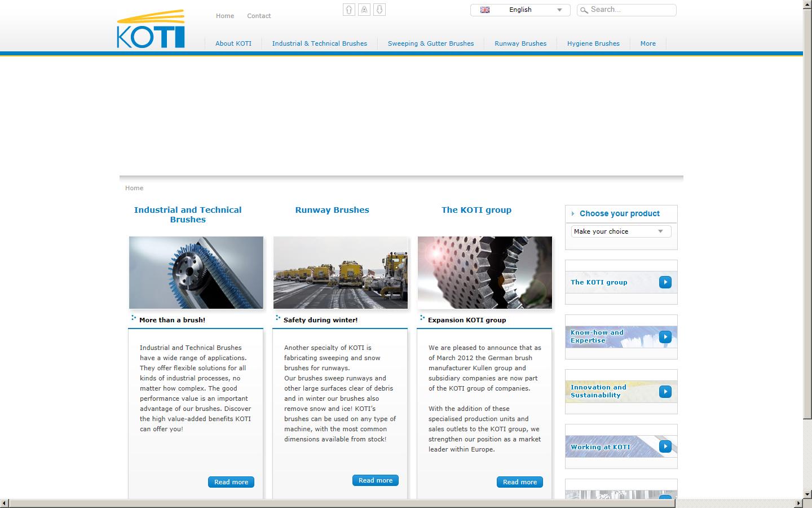Open the Industrial & Technical Brushes menu
Screen dimensions: 812x508
[320, 43]
